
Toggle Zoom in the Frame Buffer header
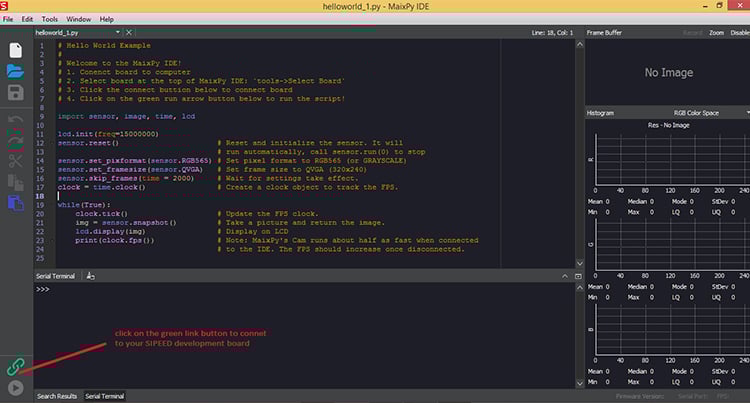click(716, 32)
